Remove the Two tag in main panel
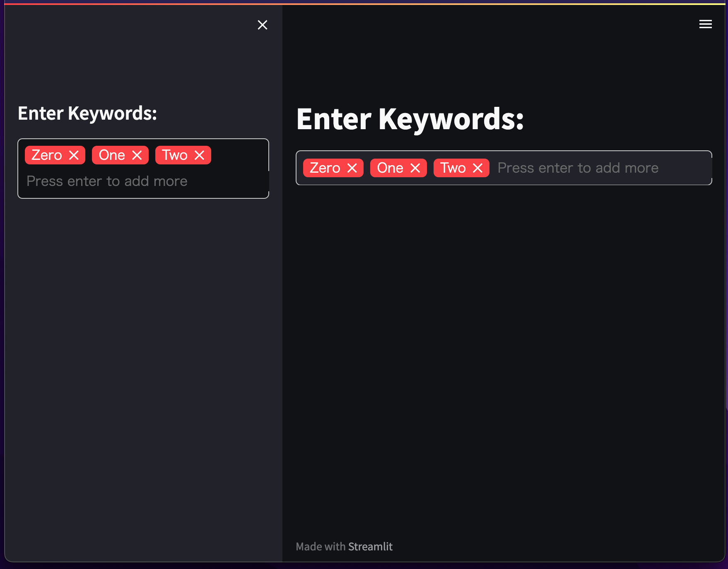Image resolution: width=728 pixels, height=569 pixels. pyautogui.click(x=478, y=168)
